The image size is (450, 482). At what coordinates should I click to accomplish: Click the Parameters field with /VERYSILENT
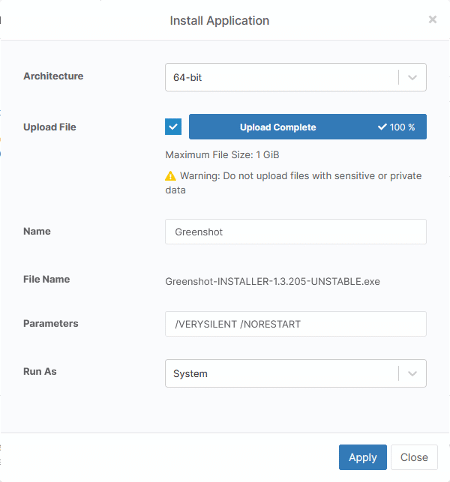point(296,324)
